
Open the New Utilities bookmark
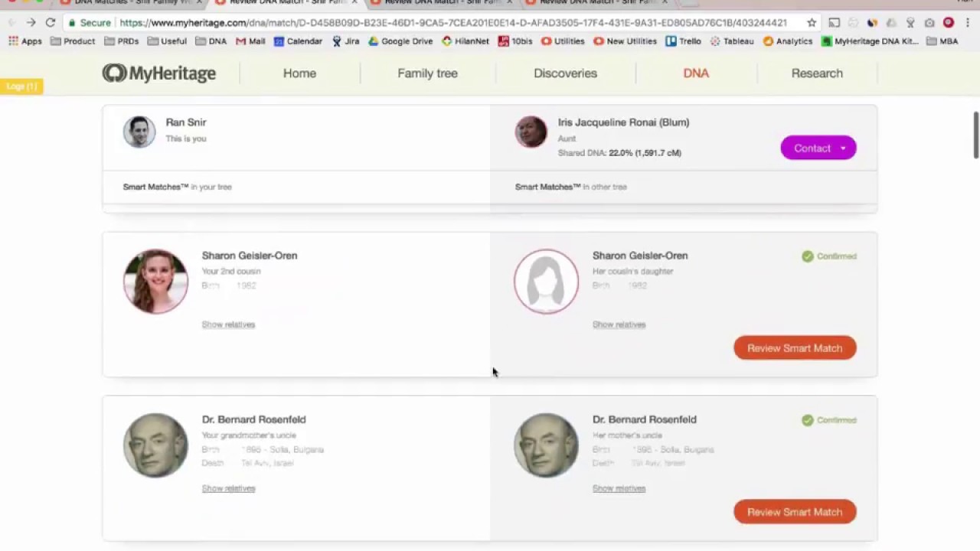point(625,41)
